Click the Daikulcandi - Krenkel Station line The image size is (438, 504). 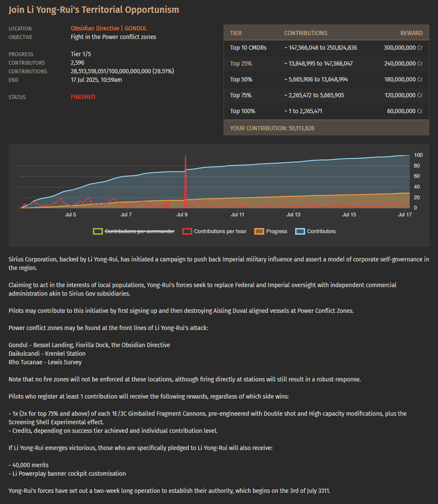click(x=47, y=354)
